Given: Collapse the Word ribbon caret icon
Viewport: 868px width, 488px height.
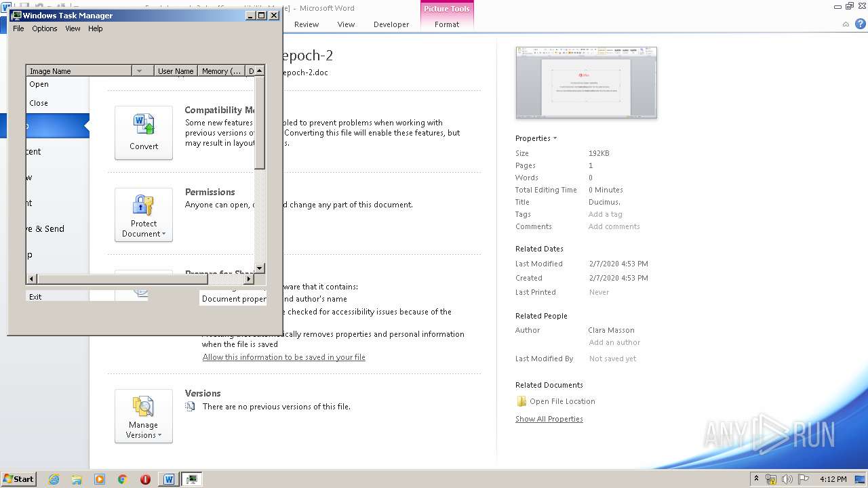Looking at the screenshot, I should pos(846,24).
